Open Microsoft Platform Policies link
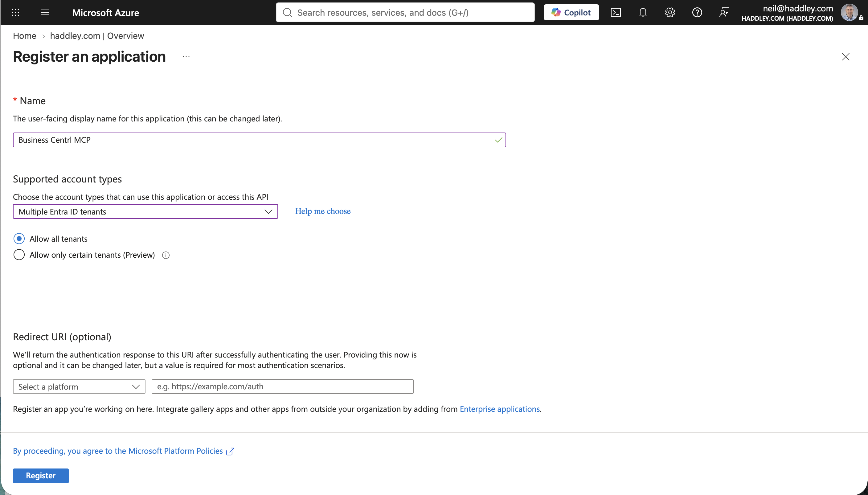The width and height of the screenshot is (868, 495). tap(124, 451)
